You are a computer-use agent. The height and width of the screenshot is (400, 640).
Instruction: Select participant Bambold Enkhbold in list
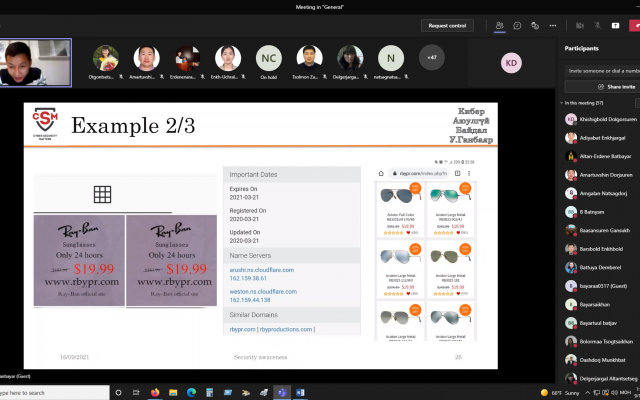click(600, 248)
